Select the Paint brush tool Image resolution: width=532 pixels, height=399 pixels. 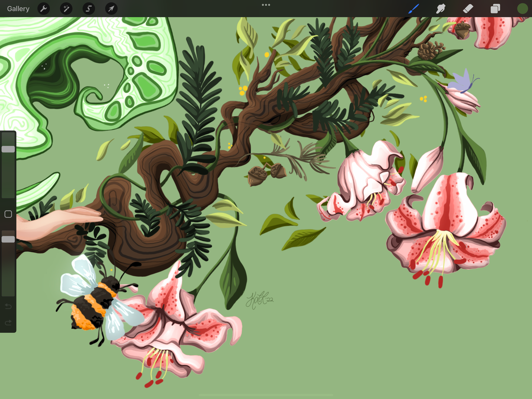(x=414, y=9)
